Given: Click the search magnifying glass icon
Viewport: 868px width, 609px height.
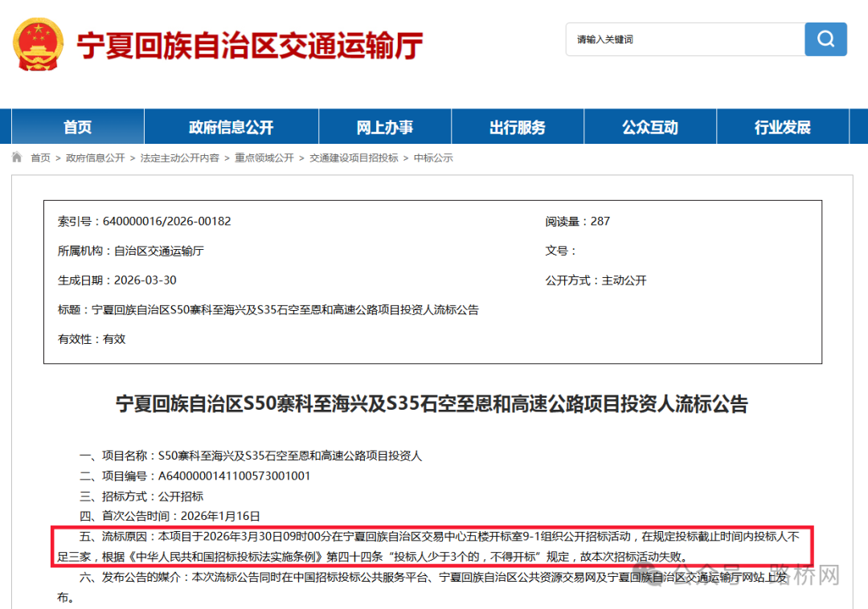Looking at the screenshot, I should [x=825, y=39].
